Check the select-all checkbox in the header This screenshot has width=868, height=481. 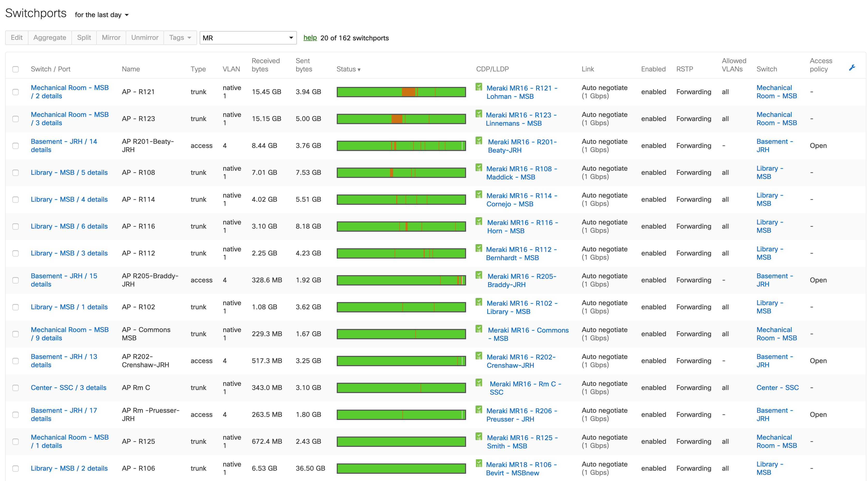click(x=16, y=69)
